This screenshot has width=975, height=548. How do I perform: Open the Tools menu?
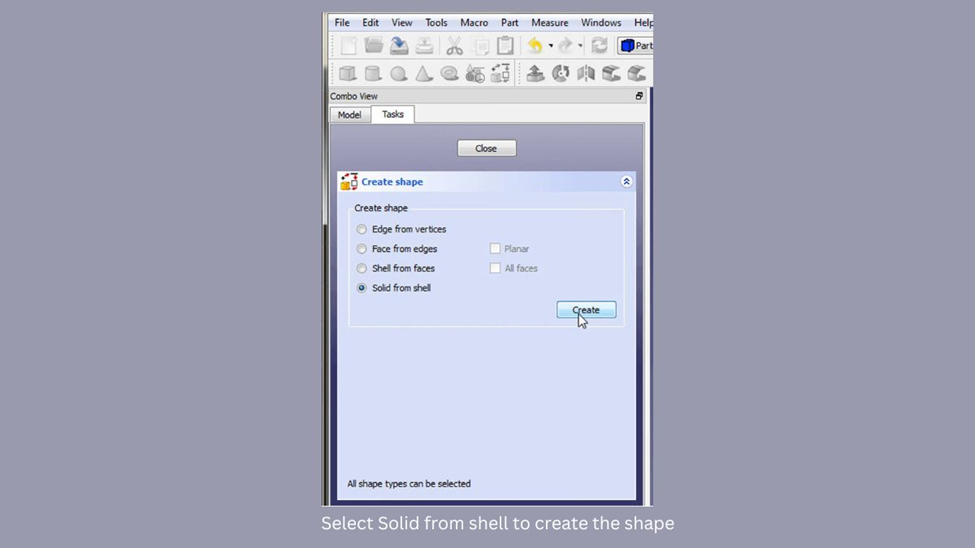pos(436,22)
